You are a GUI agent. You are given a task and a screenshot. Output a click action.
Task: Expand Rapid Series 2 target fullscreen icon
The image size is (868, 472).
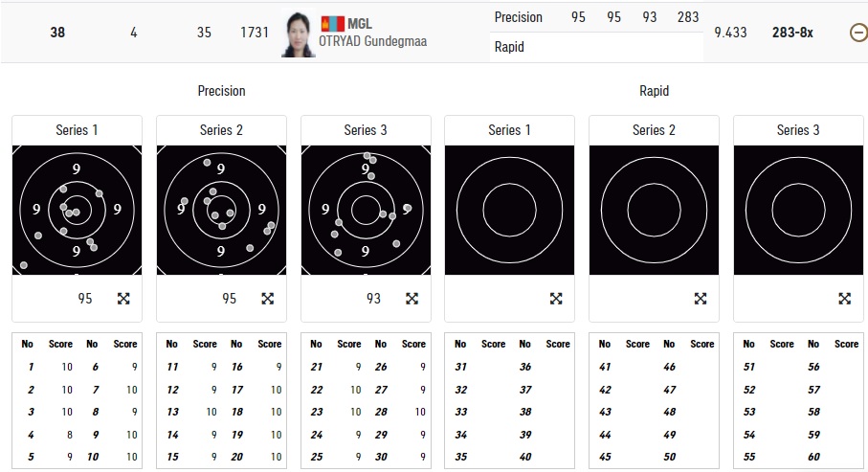tap(701, 299)
